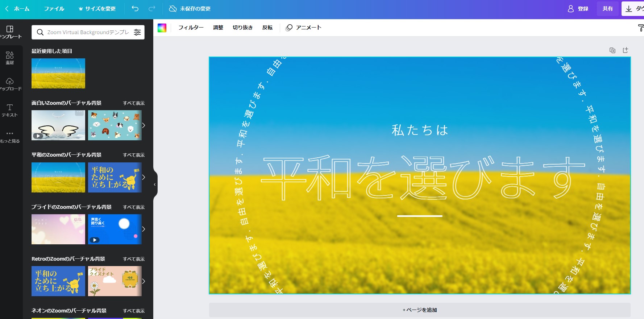Viewport: 644px width, 319px height.
Task: Show all RetroのZoom templates
Action: point(134,259)
